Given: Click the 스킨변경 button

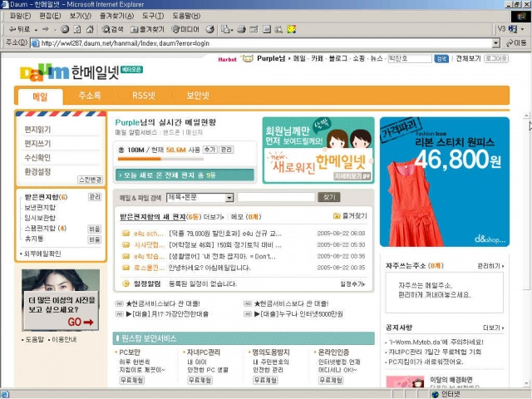Looking at the screenshot, I should click(90, 180).
